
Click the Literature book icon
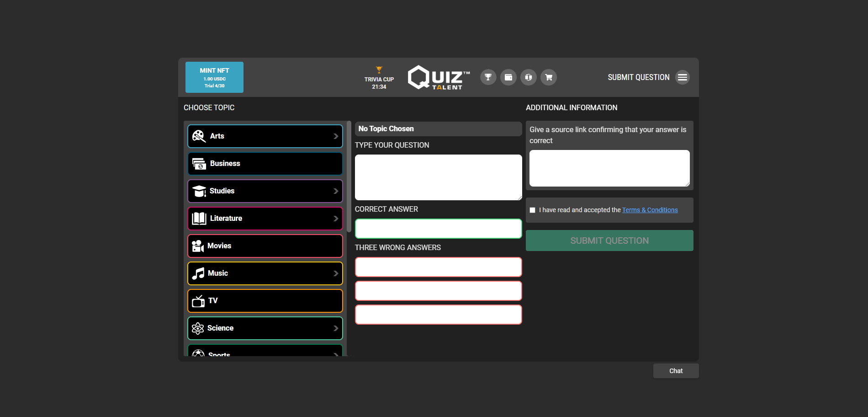click(199, 219)
